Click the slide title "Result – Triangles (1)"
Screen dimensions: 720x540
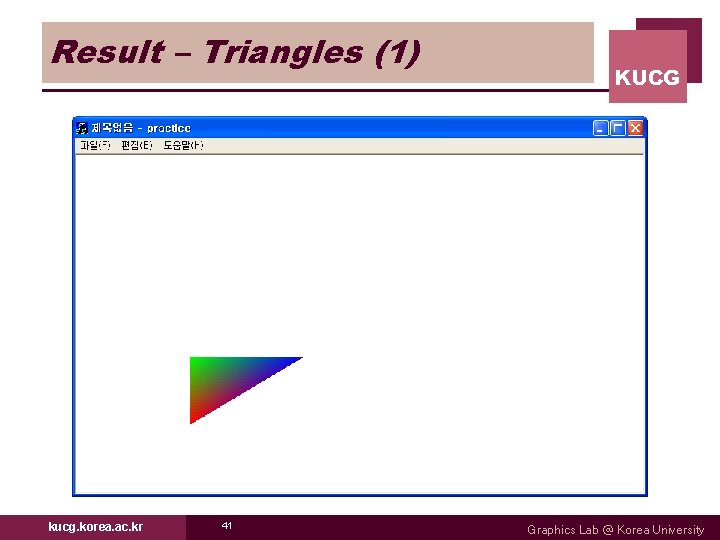(236, 52)
